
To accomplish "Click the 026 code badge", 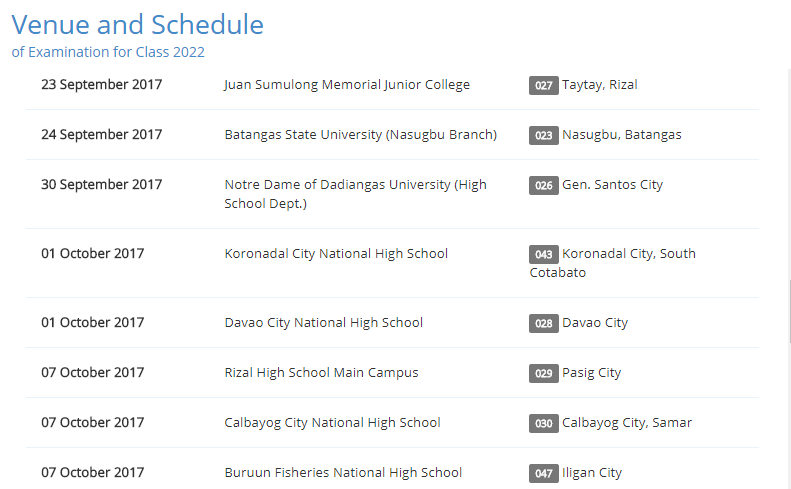I will (543, 186).
